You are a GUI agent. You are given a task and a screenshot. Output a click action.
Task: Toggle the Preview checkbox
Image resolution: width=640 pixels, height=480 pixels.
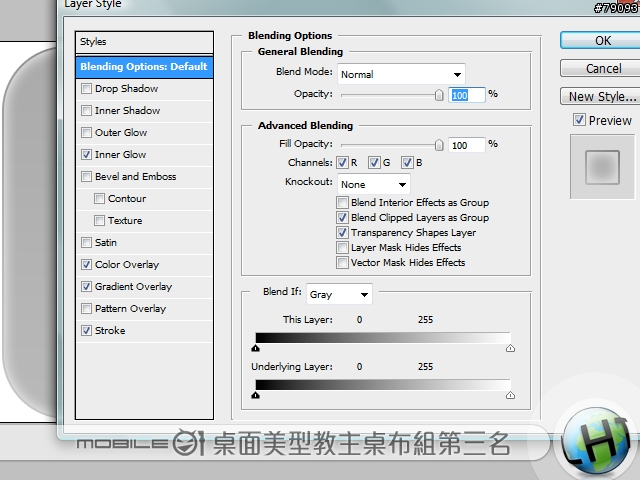[x=579, y=120]
